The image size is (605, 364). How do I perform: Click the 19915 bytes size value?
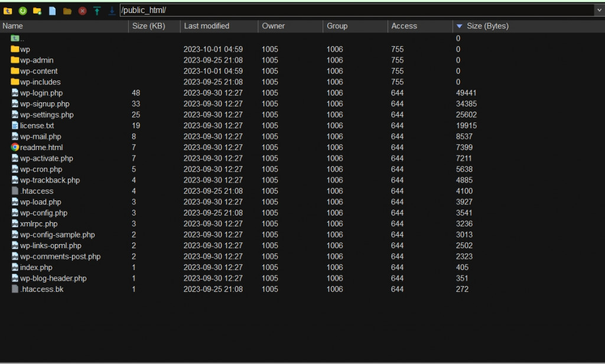point(466,125)
